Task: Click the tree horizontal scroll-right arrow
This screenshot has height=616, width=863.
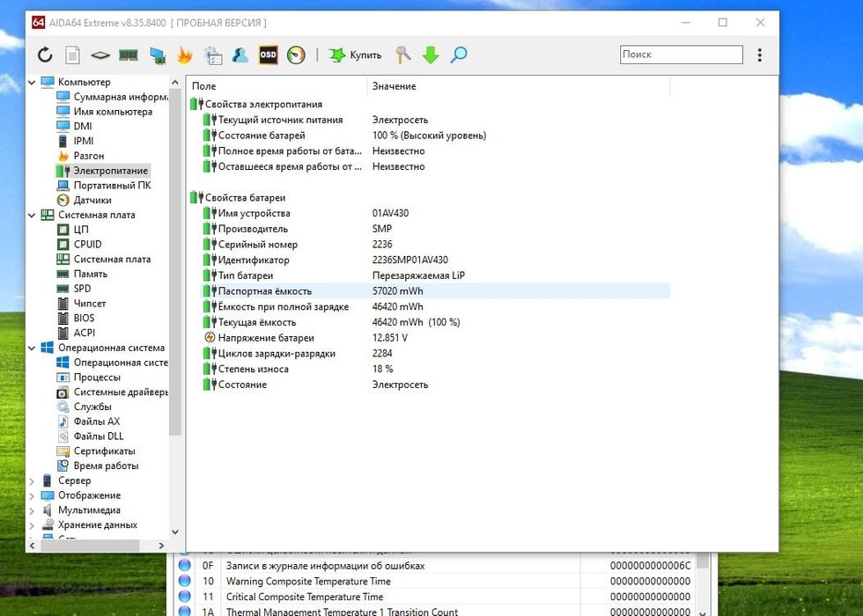Action: [160, 546]
